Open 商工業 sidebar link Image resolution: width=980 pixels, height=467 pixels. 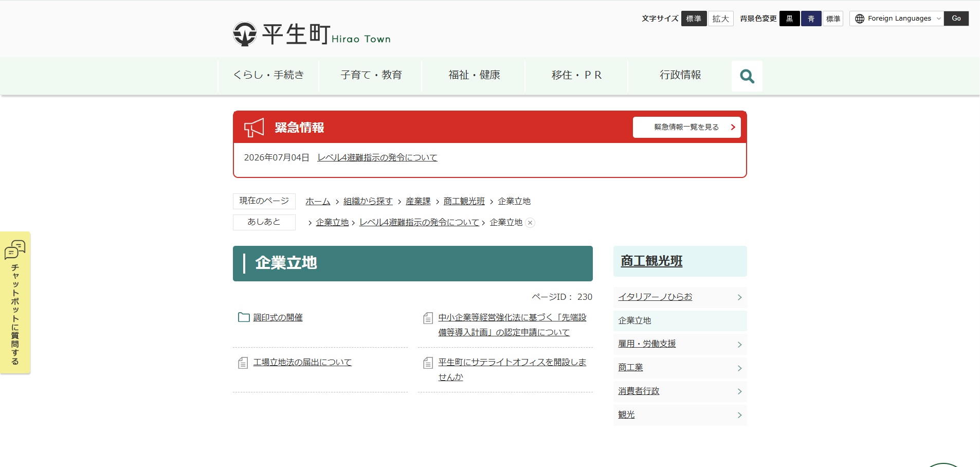click(630, 367)
